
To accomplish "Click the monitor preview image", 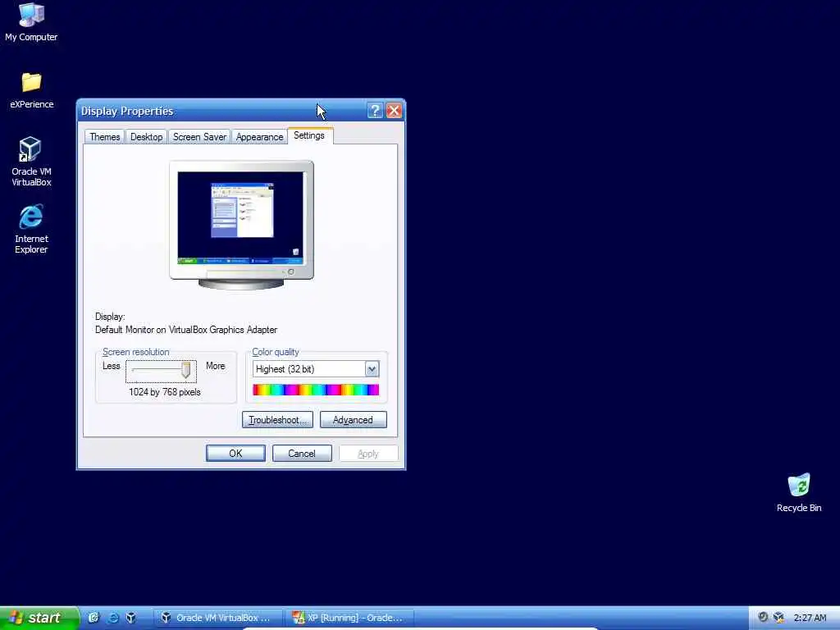I will pos(242,225).
